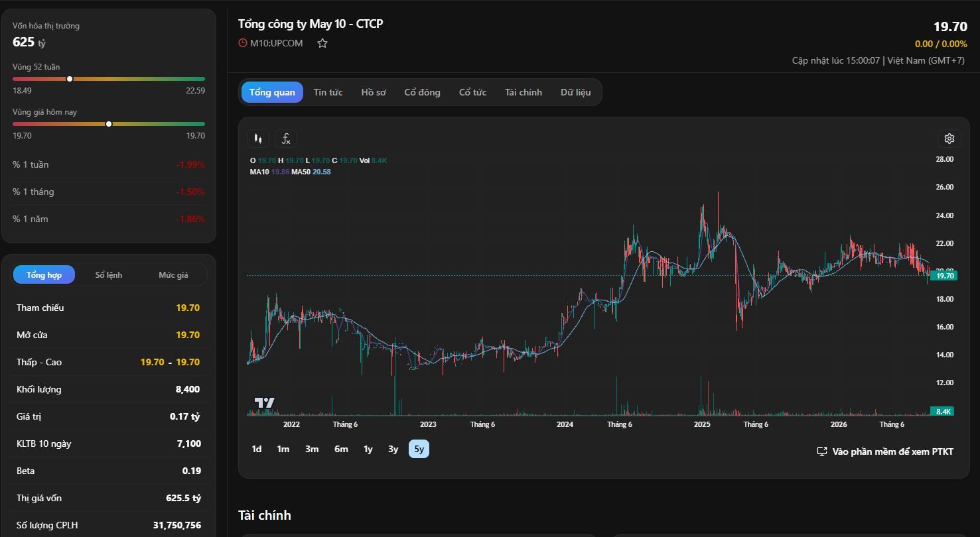The width and height of the screenshot is (980, 537).
Task: Click the KLTB 10 ngày value 7,100
Action: coord(189,444)
